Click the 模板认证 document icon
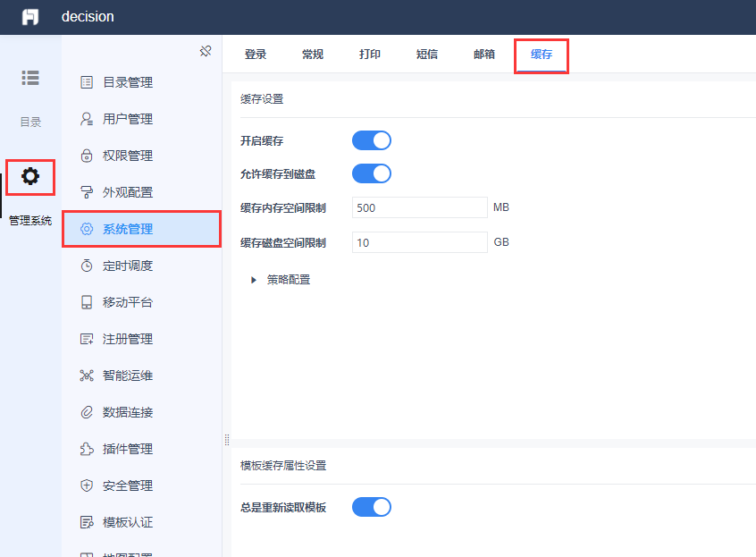Viewport: 756px width, 557px height. click(87, 522)
